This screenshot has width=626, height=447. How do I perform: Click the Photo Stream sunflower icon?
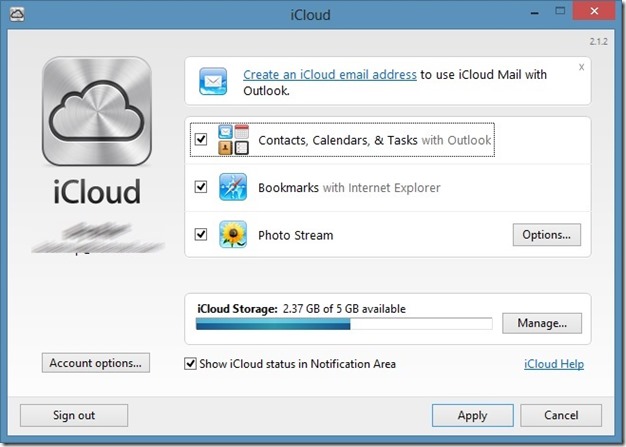(233, 234)
